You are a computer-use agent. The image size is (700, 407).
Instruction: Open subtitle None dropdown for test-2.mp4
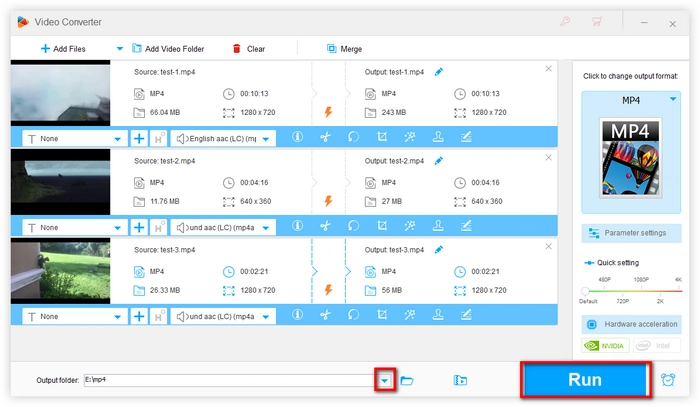75,228
